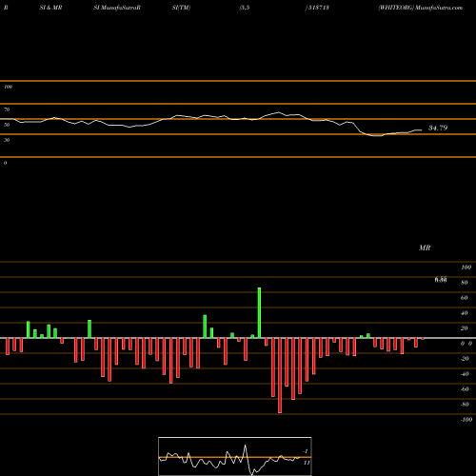The width and height of the screenshot is (476, 476).
Task: Click the 50 level label on RSI axis
Action: coord(7,125)
